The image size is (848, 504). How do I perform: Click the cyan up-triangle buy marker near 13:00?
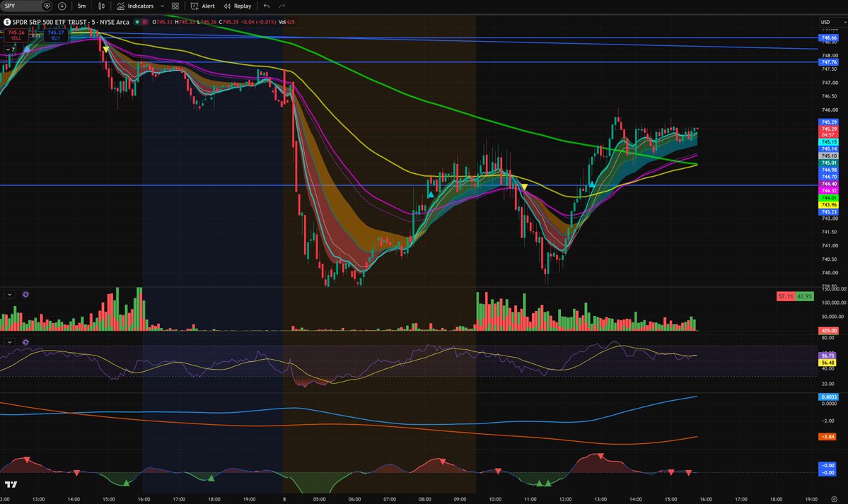pyautogui.click(x=592, y=184)
